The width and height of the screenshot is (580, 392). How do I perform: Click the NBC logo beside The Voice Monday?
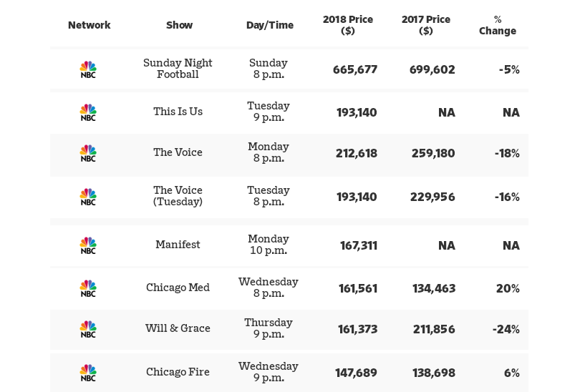pos(88,153)
